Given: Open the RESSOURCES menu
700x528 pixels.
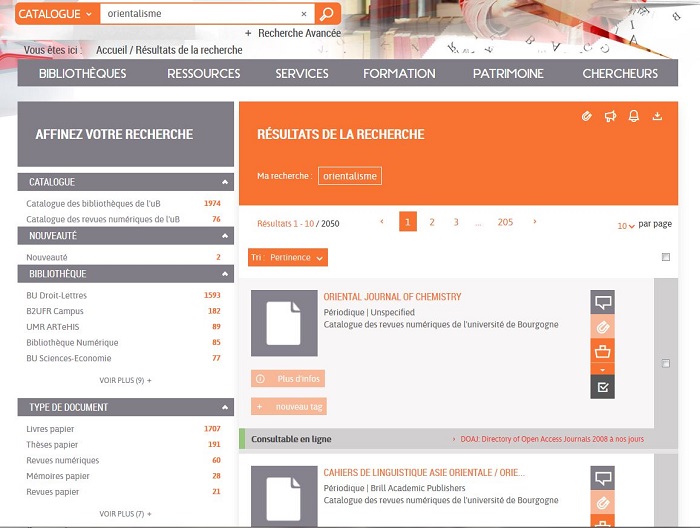Looking at the screenshot, I should pyautogui.click(x=204, y=73).
